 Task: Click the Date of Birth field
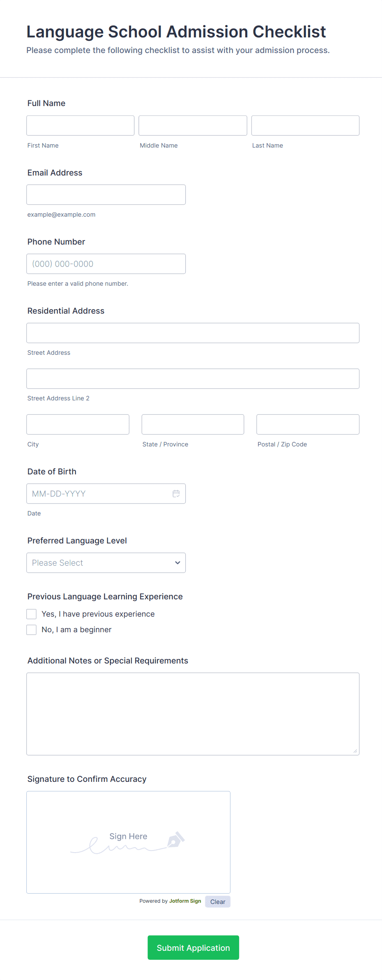pos(106,494)
